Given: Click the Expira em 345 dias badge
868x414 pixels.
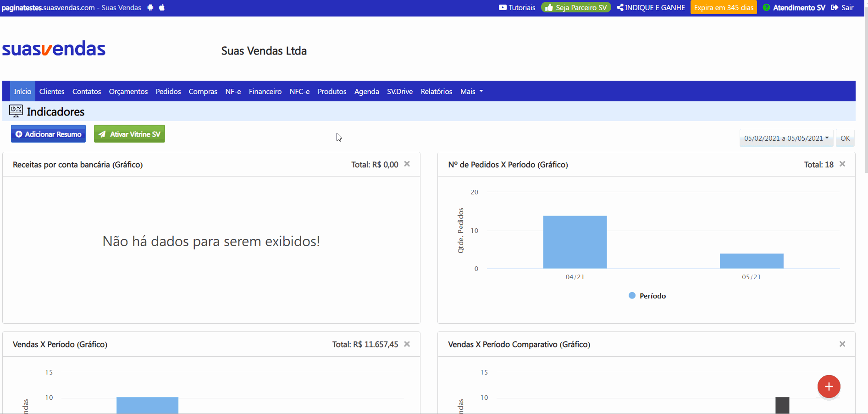Looking at the screenshot, I should point(724,7).
